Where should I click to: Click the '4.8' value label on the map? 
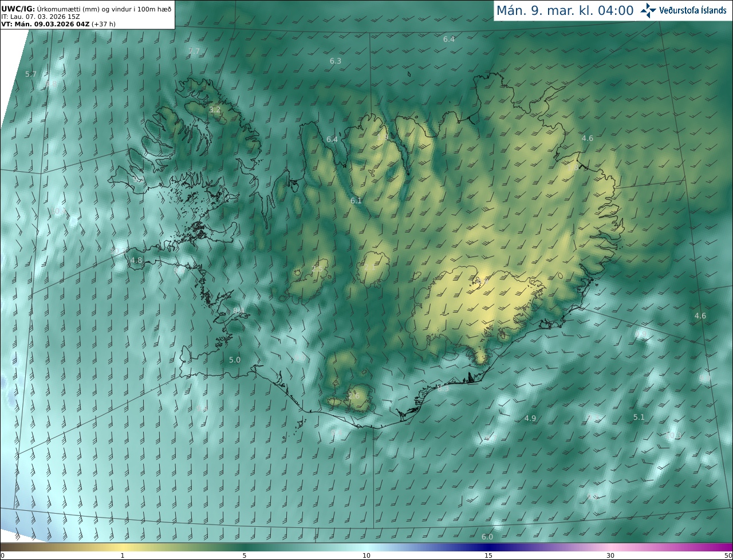pyautogui.click(x=136, y=260)
